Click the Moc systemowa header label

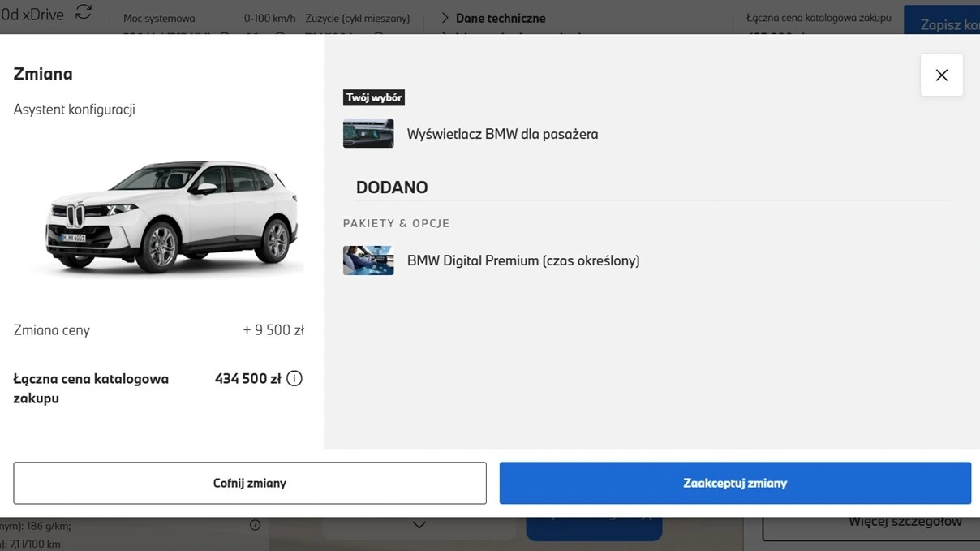pyautogui.click(x=159, y=18)
